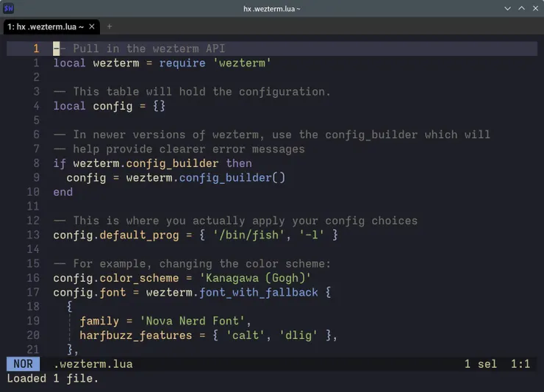Click the '/bin/fish' string

tap(248, 235)
